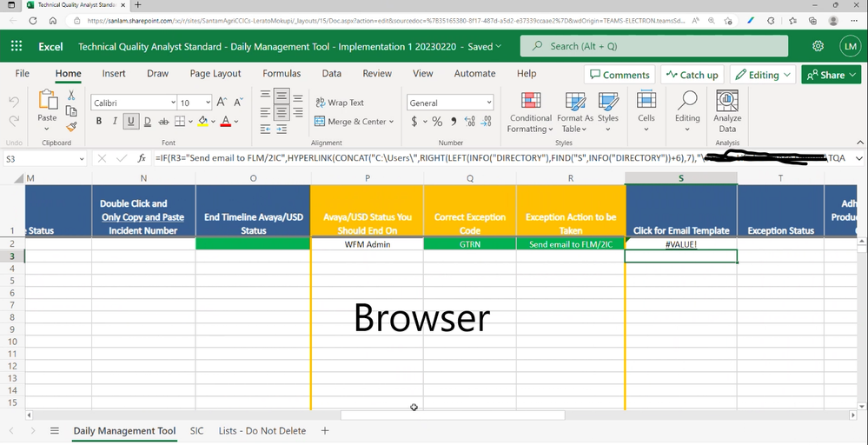Click the Borders grid icon
The height and width of the screenshot is (445, 868).
click(180, 121)
